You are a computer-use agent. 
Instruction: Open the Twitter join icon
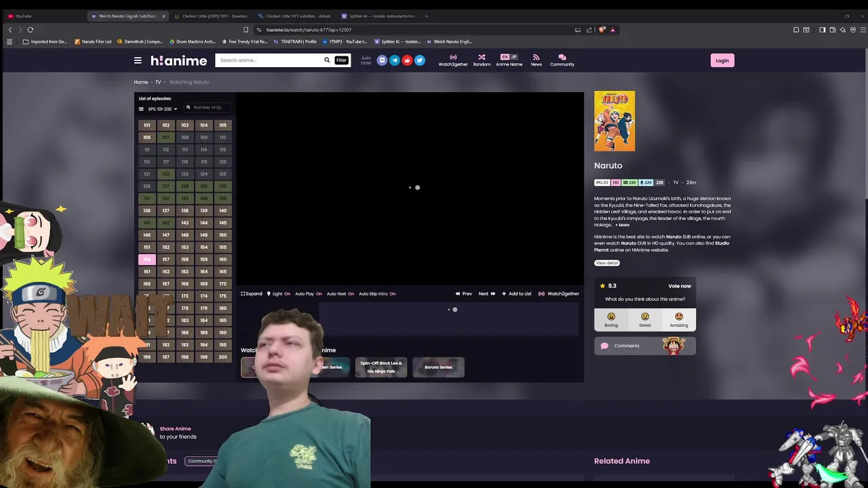(x=419, y=60)
